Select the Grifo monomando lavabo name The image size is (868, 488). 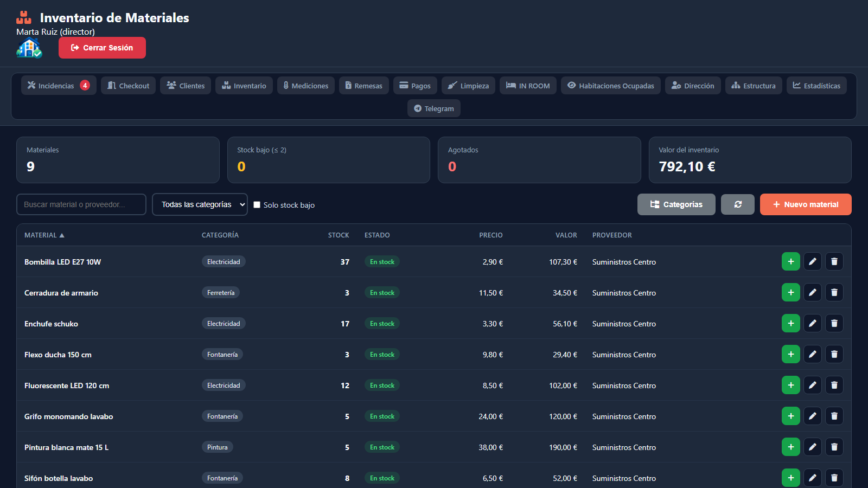tap(69, 416)
